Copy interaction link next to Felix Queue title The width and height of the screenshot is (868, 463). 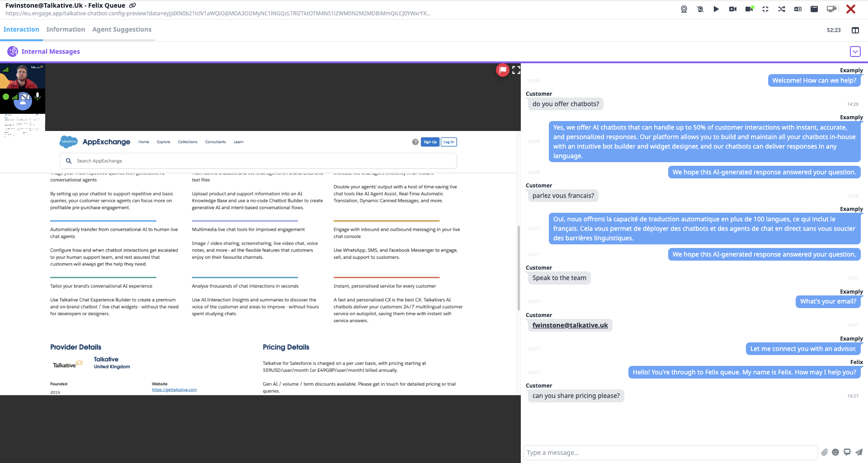click(132, 5)
